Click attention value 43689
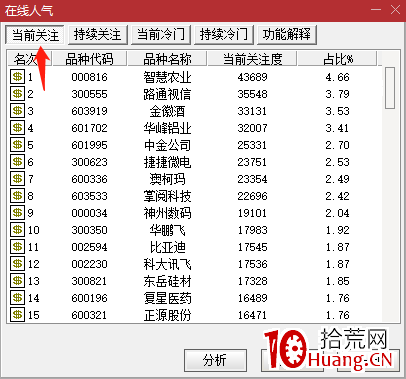 point(252,77)
